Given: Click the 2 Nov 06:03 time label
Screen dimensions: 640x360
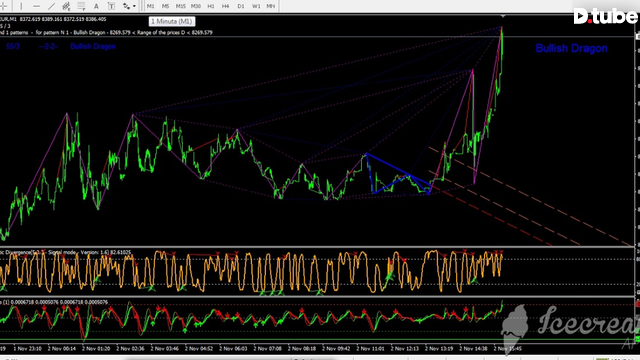Looking at the screenshot, I should tap(233, 349).
